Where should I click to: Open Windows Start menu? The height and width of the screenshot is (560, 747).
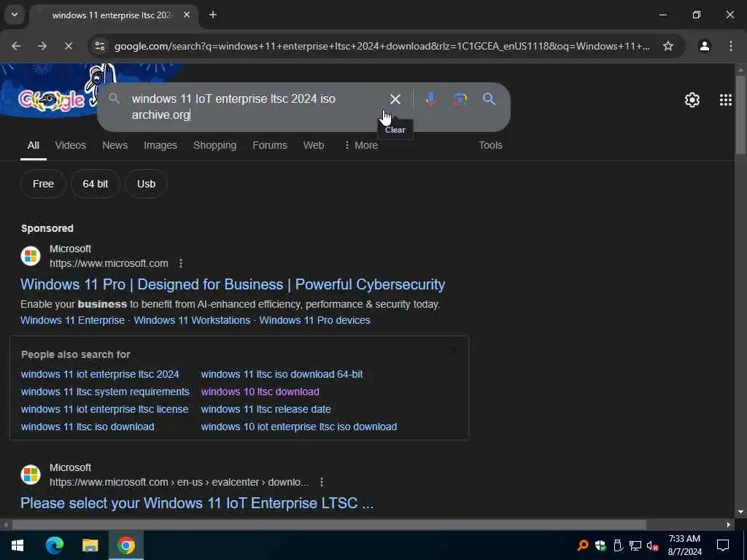pos(18,545)
